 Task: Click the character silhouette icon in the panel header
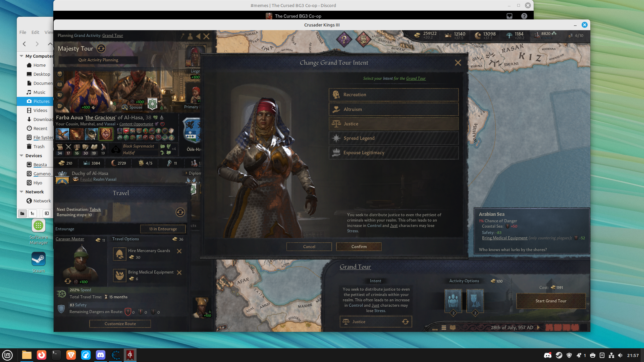[x=190, y=36]
